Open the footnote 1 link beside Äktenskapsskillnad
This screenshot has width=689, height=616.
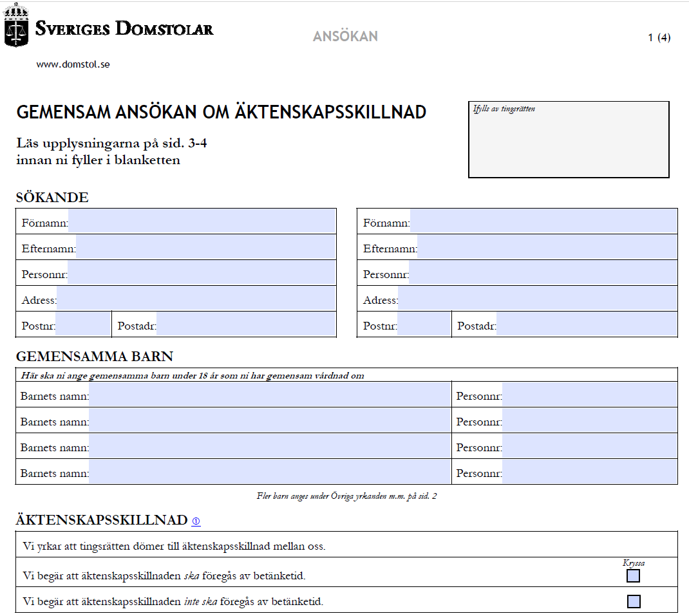[x=196, y=521]
